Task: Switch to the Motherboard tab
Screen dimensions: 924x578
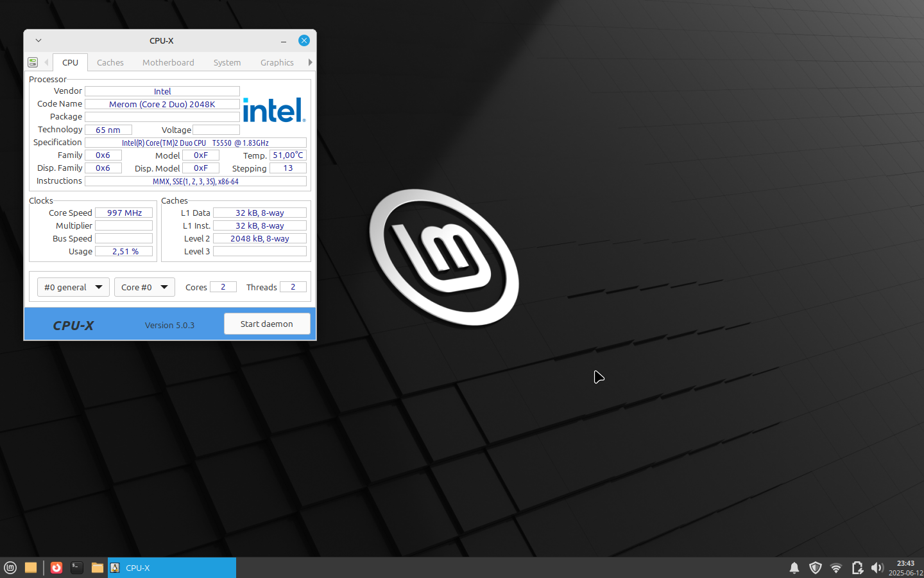Action: (x=168, y=62)
